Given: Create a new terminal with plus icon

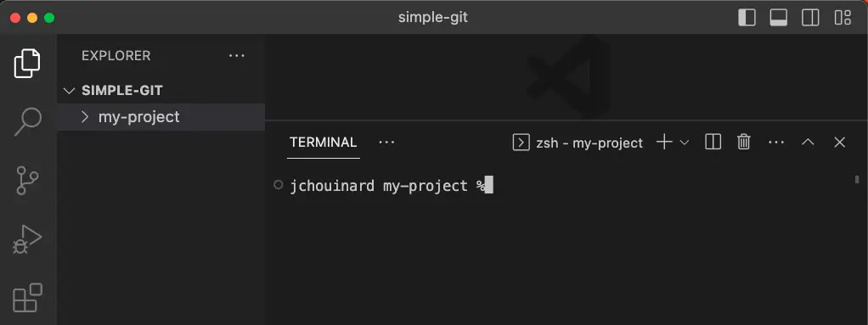Looking at the screenshot, I should (x=664, y=142).
